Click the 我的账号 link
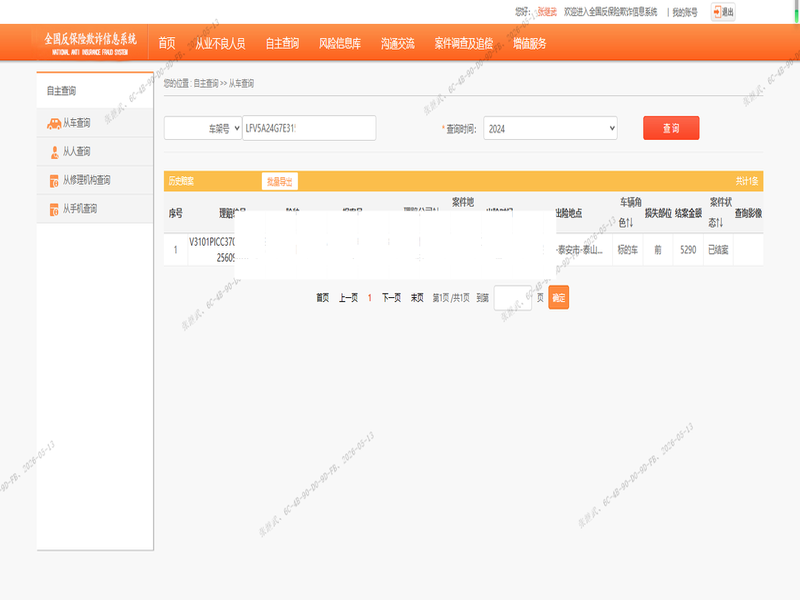Image resolution: width=800 pixels, height=600 pixels. tap(685, 12)
